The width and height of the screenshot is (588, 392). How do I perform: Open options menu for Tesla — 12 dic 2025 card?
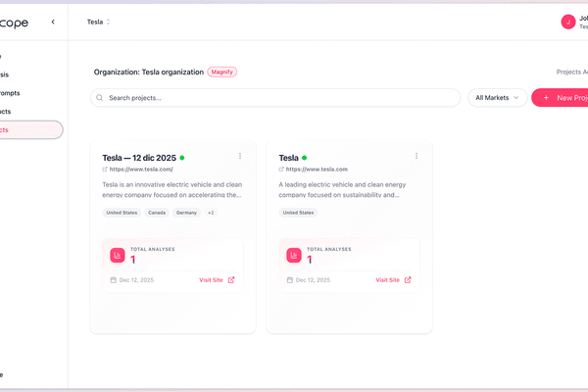click(239, 156)
